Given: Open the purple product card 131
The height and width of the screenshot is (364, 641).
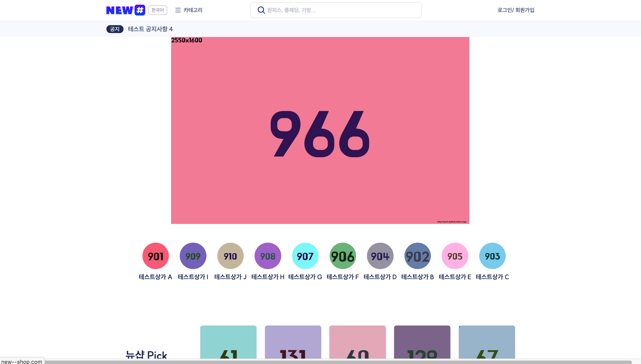Looking at the screenshot, I should (x=293, y=342).
